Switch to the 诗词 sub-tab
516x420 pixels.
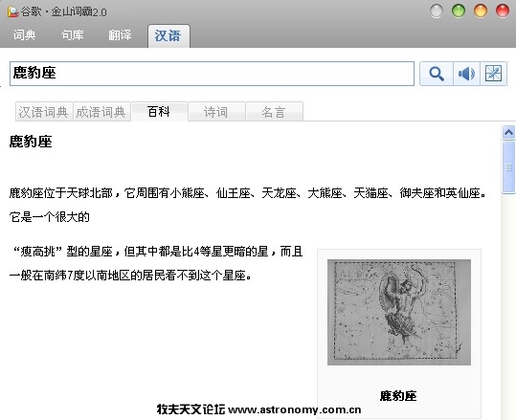(216, 112)
